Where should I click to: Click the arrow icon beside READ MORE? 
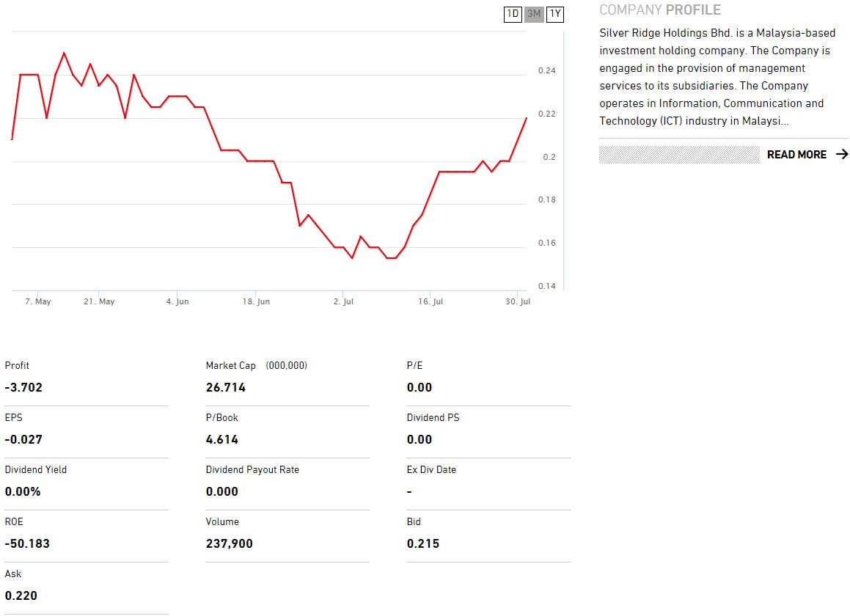[842, 154]
